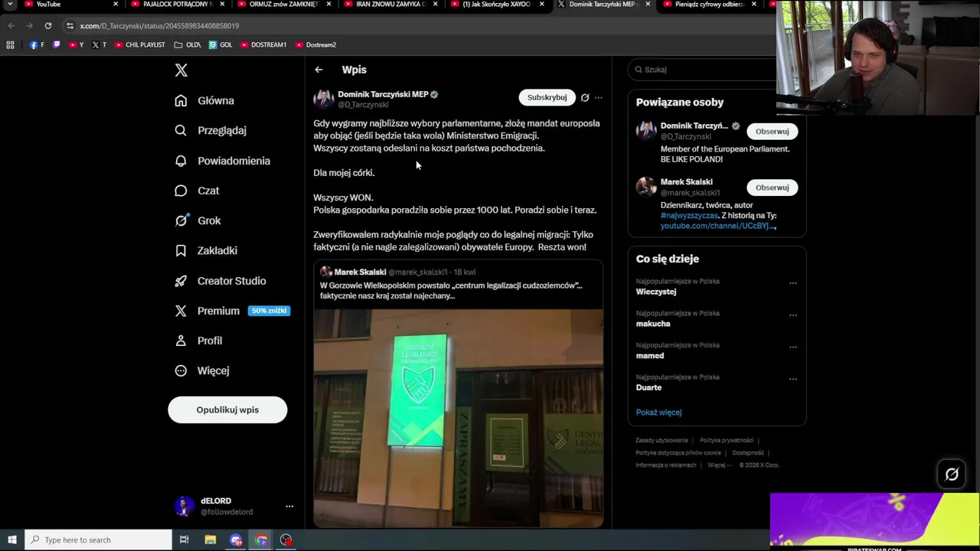Open Grok from the sidebar
The image size is (980, 551).
(198, 220)
